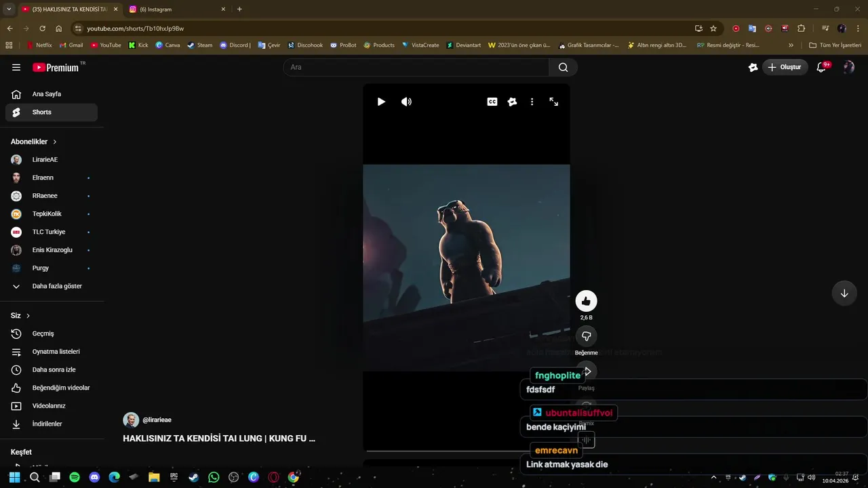This screenshot has height=488, width=868.
Task: Expand Daha fazla göster subscriptions
Action: tap(52, 286)
